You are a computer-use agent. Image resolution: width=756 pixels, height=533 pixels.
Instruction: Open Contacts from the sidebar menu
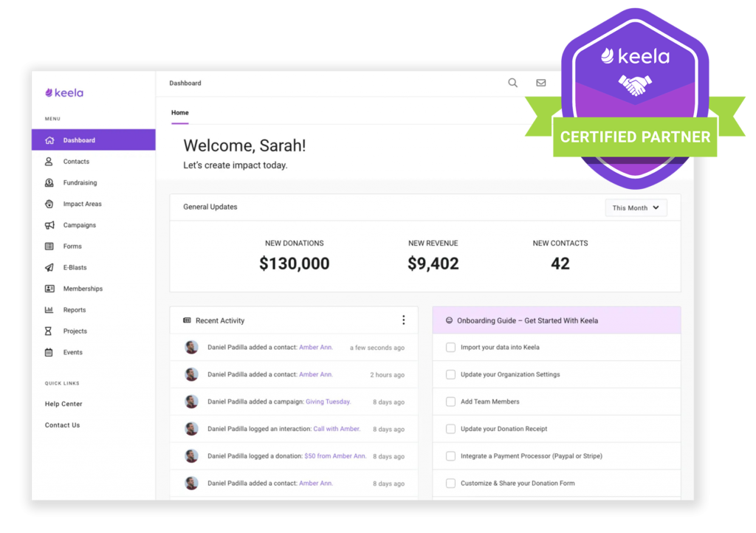94,162
